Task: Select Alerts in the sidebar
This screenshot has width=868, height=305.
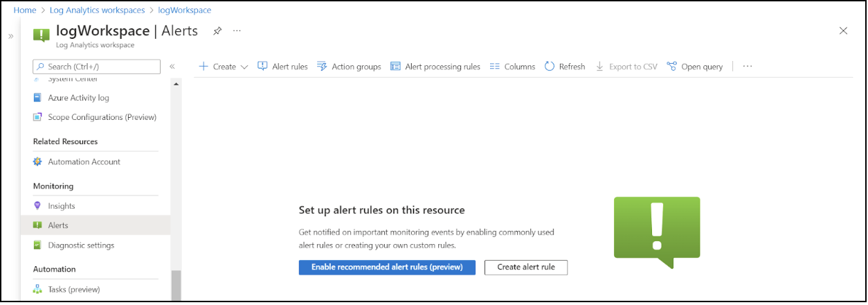Action: pyautogui.click(x=96, y=225)
